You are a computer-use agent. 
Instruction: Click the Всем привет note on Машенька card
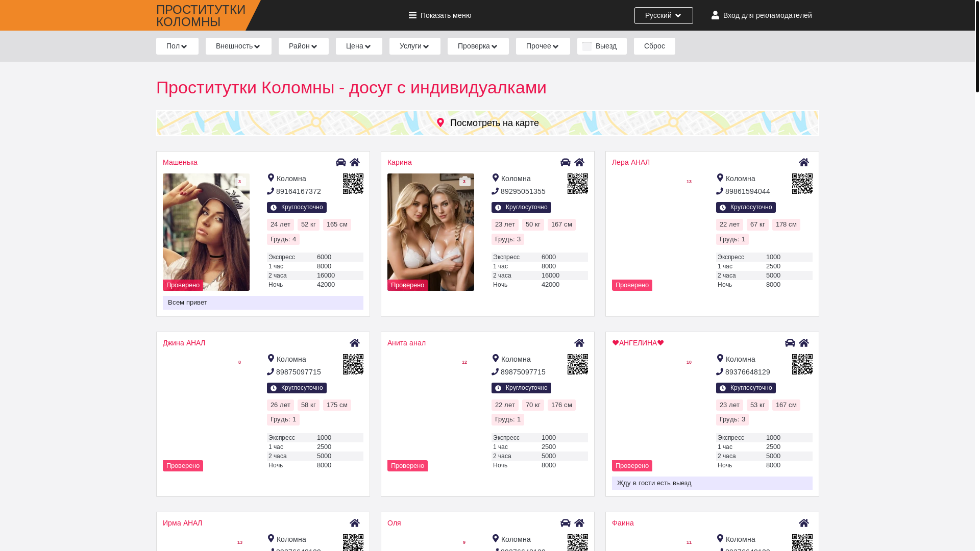pyautogui.click(x=263, y=303)
